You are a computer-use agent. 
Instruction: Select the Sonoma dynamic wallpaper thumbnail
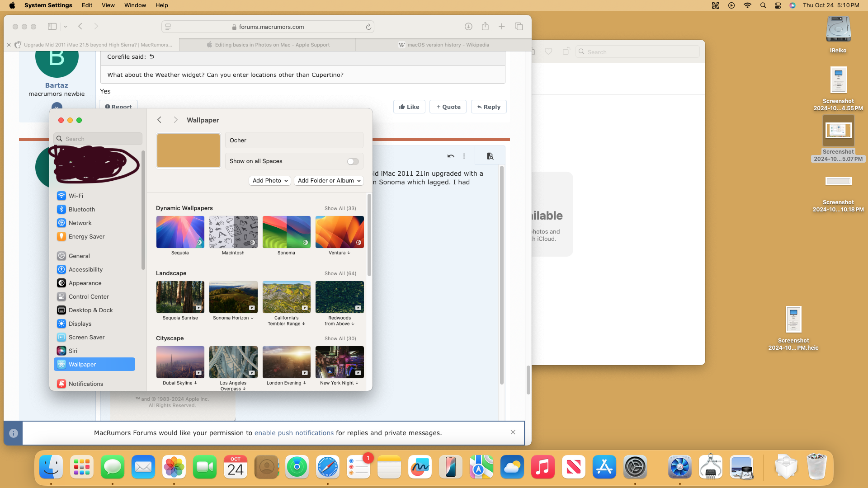click(x=286, y=232)
